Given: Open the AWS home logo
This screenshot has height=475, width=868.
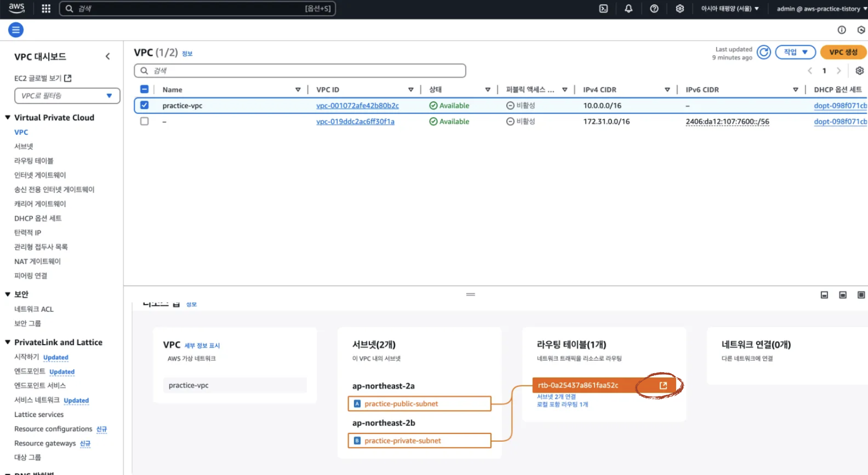Looking at the screenshot, I should pyautogui.click(x=17, y=8).
